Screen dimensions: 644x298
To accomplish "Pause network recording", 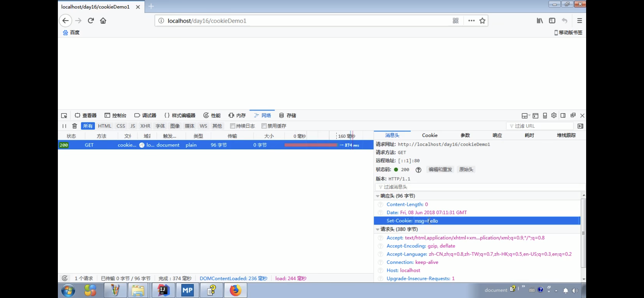I will 64,126.
